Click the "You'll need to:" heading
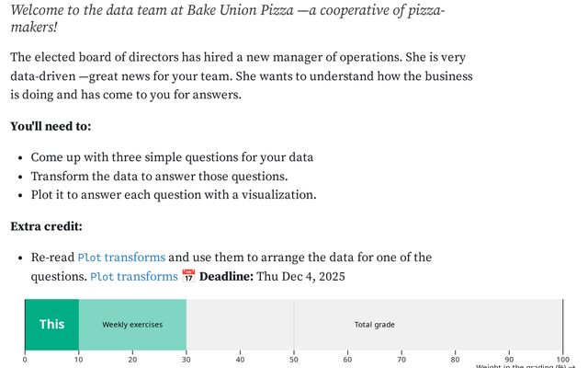Image resolution: width=588 pixels, height=368 pixels. pyautogui.click(x=51, y=126)
